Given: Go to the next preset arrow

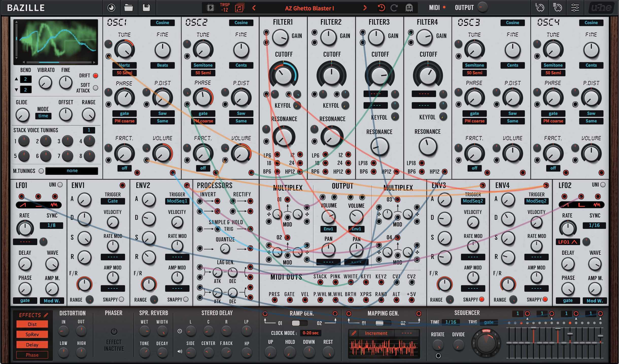Looking at the screenshot, I should [x=365, y=8].
